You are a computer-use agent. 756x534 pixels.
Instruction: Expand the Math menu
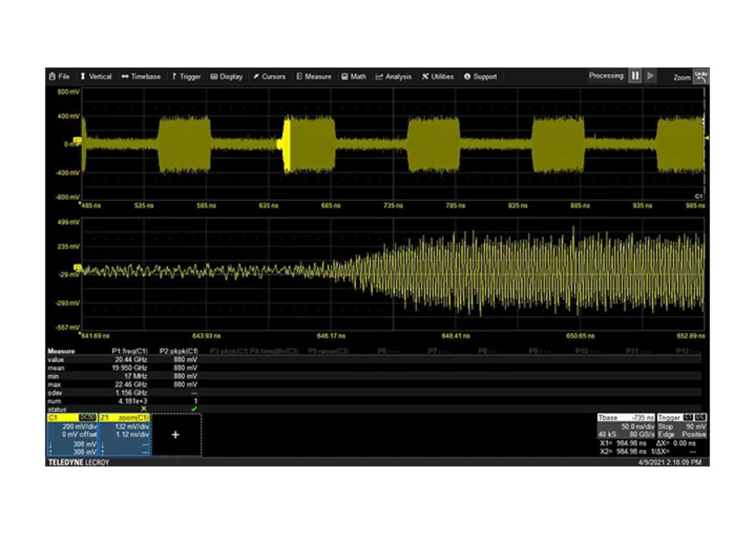(x=354, y=77)
